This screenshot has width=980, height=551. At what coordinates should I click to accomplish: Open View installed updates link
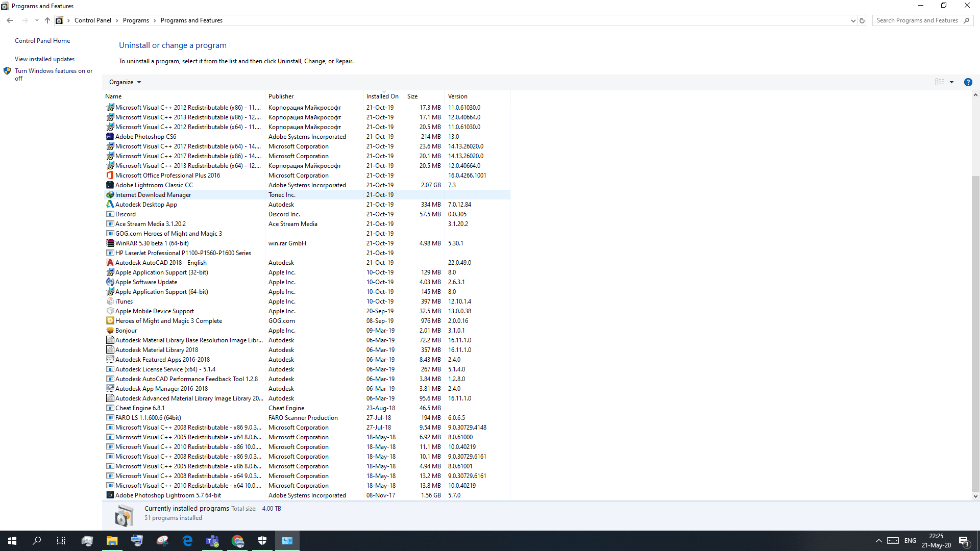click(44, 59)
